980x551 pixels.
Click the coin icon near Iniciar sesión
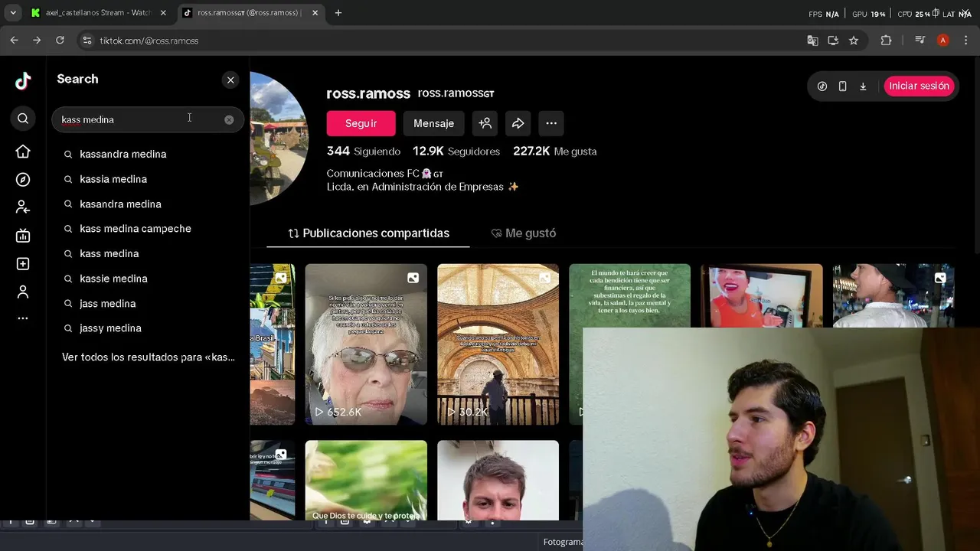(822, 86)
